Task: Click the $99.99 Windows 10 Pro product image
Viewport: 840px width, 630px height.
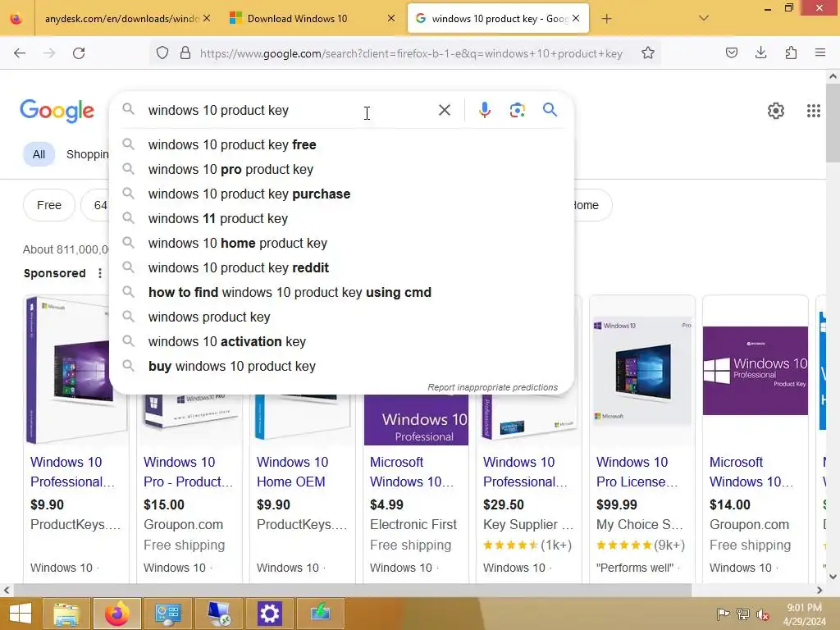Action: point(641,371)
